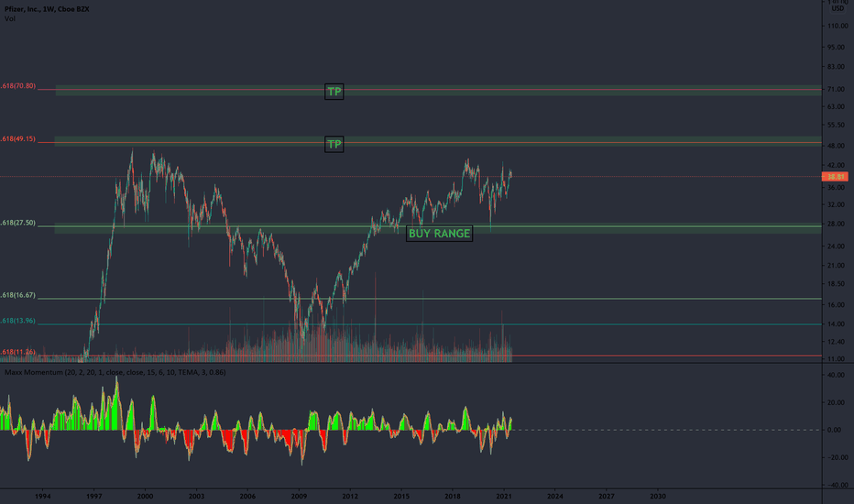This screenshot has height=504, width=854.
Task: Click 55.50 on the price axis
Action: tap(837, 126)
